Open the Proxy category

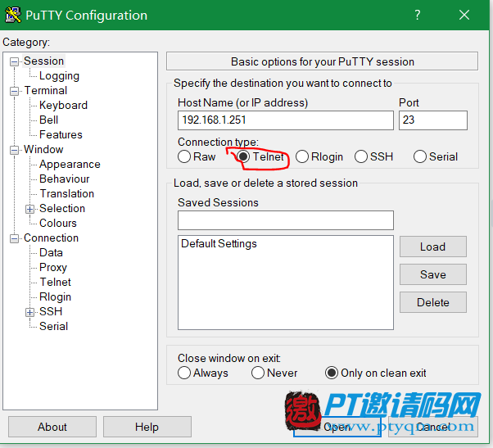tap(53, 268)
